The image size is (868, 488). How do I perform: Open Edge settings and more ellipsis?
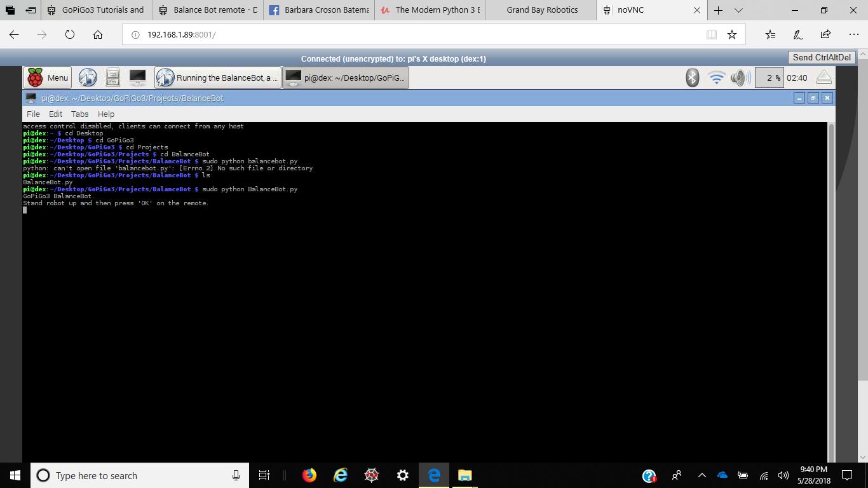click(x=853, y=34)
